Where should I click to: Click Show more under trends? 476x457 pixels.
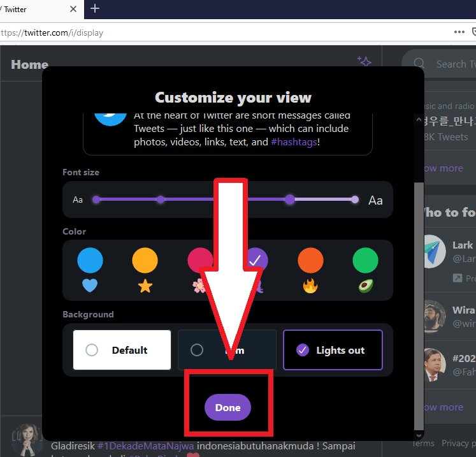click(x=444, y=168)
